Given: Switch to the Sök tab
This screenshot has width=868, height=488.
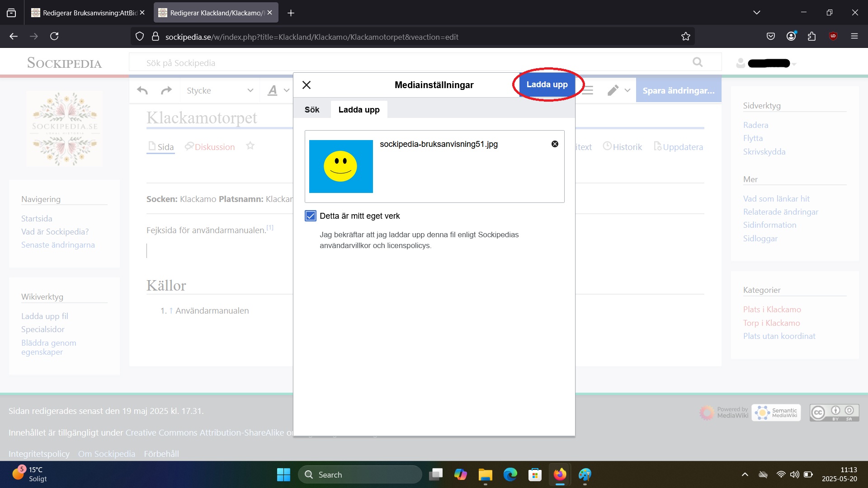Looking at the screenshot, I should click(x=312, y=110).
